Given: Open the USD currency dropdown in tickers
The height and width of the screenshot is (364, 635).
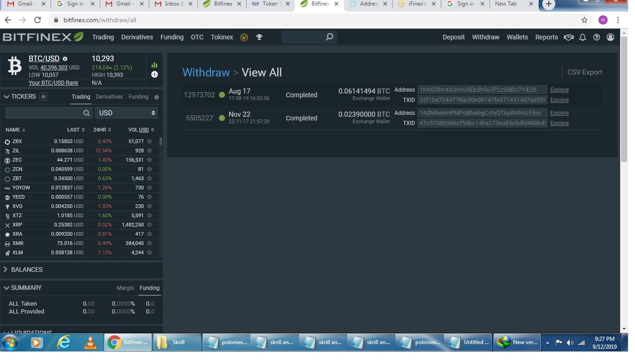Looking at the screenshot, I should (x=126, y=113).
